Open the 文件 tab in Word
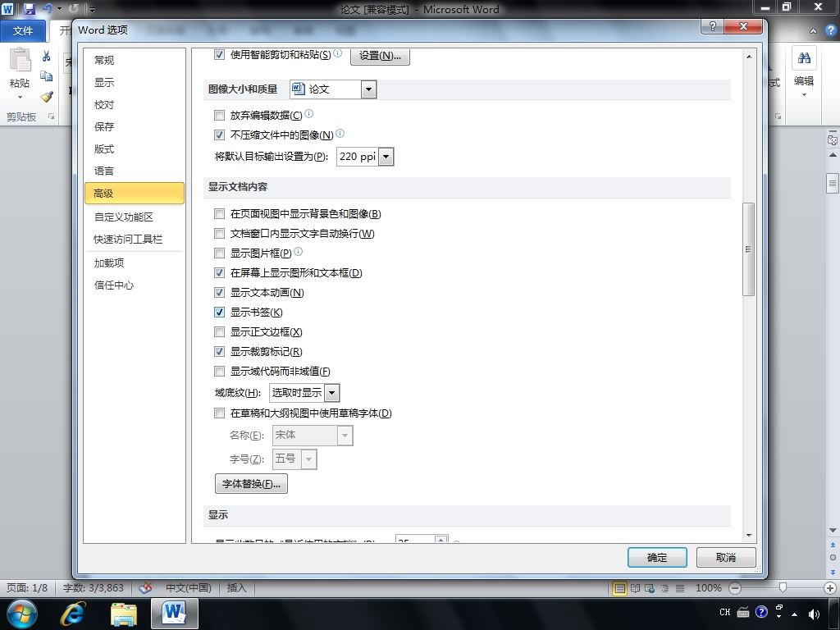Image resolution: width=840 pixels, height=630 pixels. 23,30
